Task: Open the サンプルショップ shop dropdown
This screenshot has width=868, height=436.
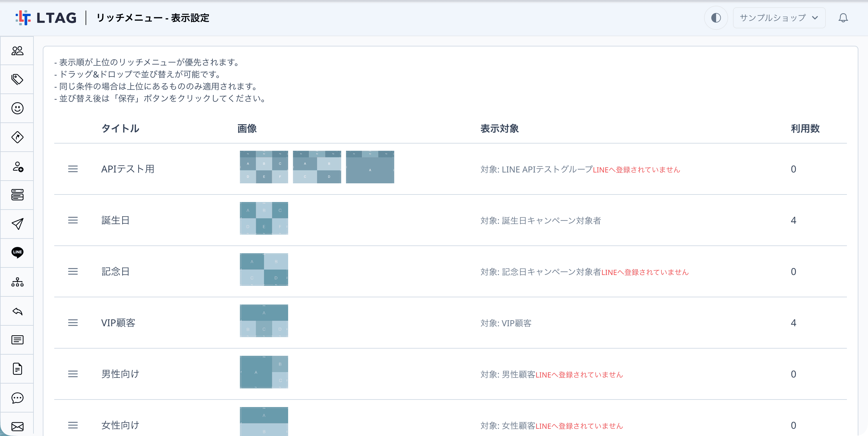Action: [x=779, y=18]
